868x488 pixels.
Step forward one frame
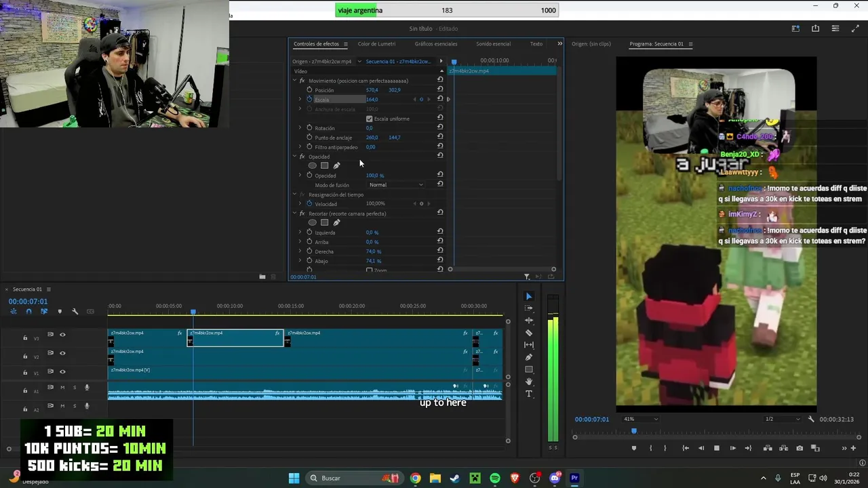tap(732, 448)
